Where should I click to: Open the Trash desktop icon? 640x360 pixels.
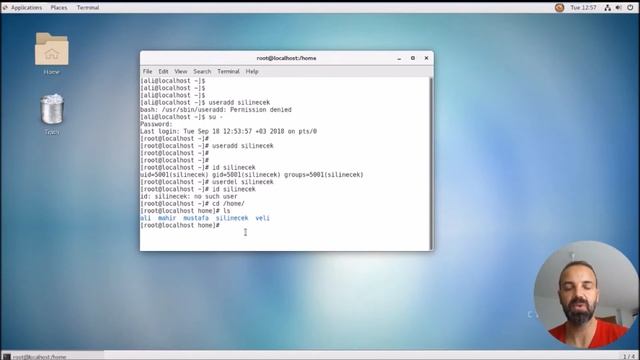[52, 114]
